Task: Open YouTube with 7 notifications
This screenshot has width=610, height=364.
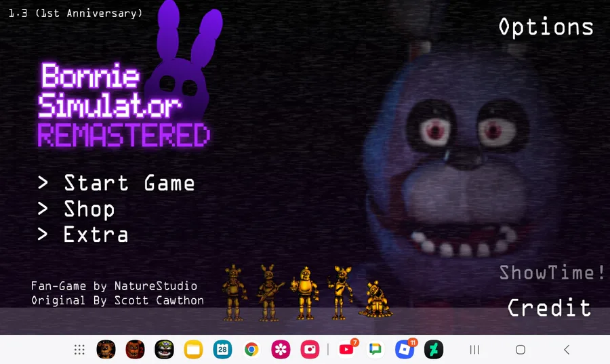Action: [346, 349]
